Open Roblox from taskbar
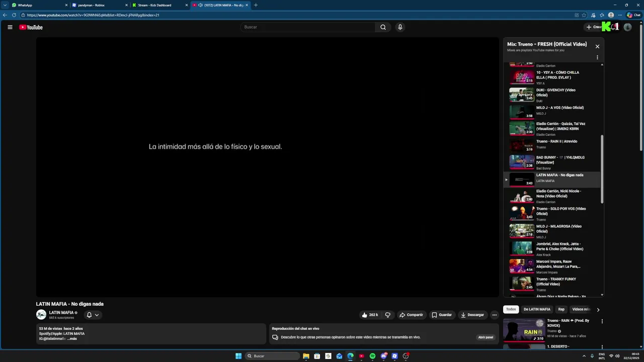 (395, 356)
